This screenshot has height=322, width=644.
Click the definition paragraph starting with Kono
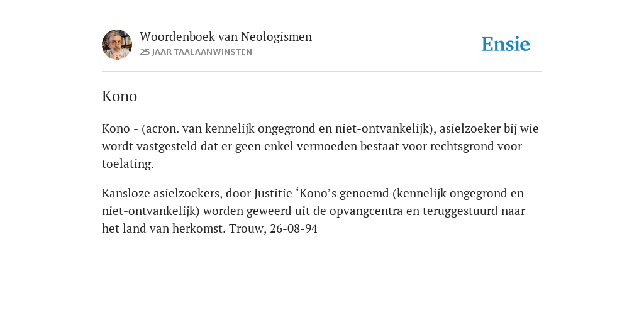320,146
